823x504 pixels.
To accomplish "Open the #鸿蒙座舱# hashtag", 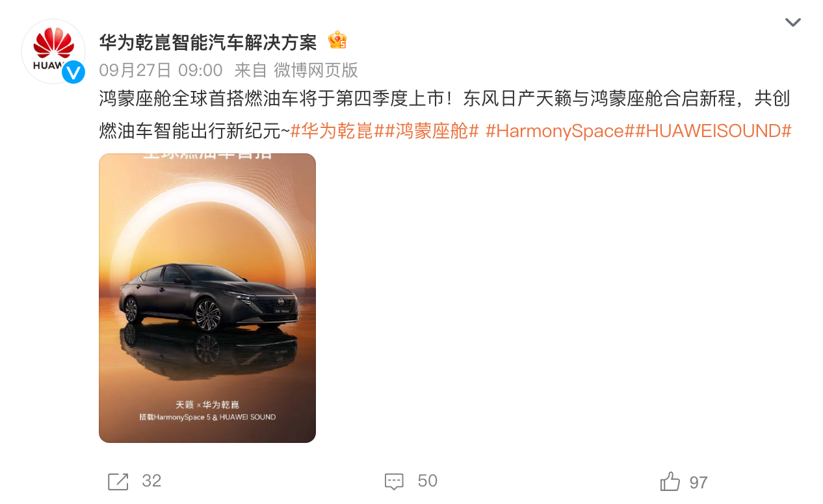I will click(x=427, y=131).
